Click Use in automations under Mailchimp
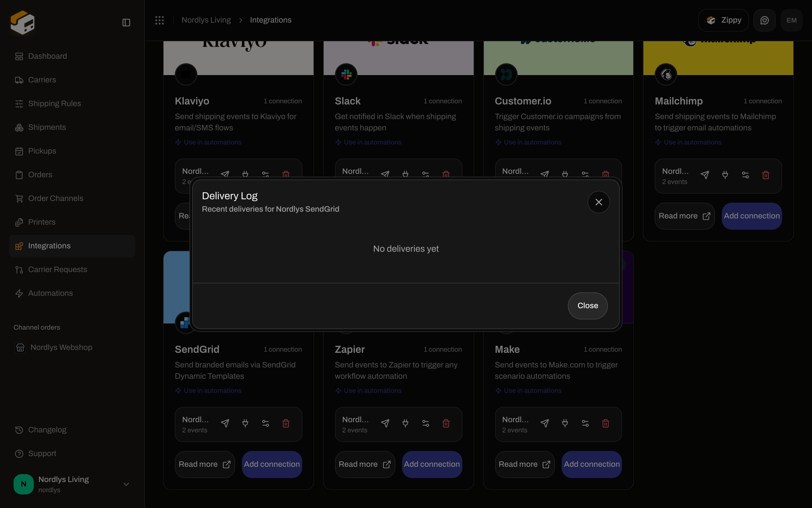The height and width of the screenshot is (508, 812). coord(688,143)
